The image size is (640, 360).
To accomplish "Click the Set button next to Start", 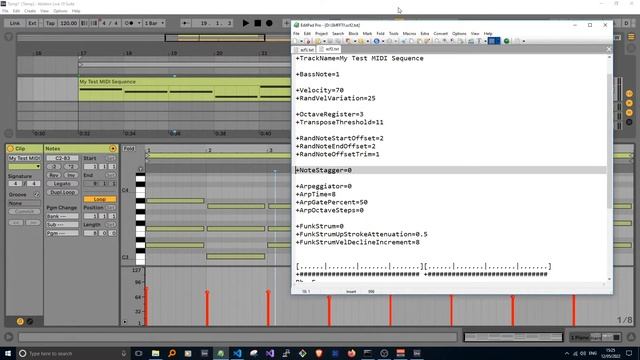I will [110, 158].
